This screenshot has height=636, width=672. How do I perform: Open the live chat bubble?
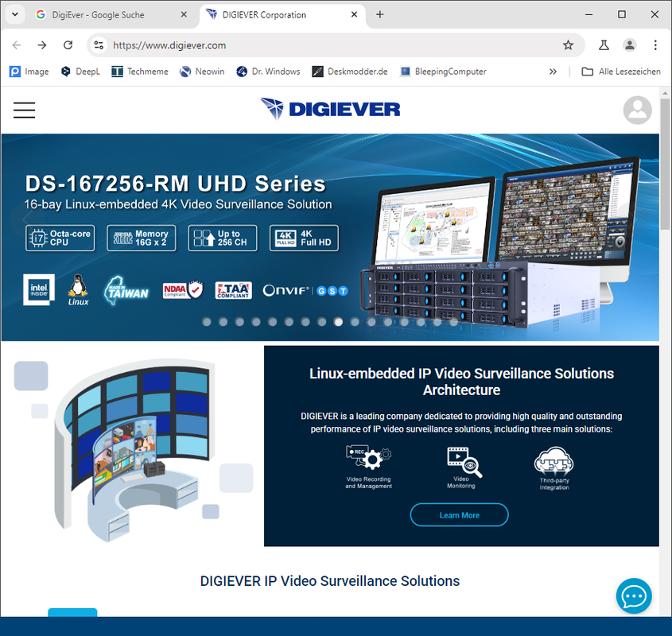[x=634, y=595]
